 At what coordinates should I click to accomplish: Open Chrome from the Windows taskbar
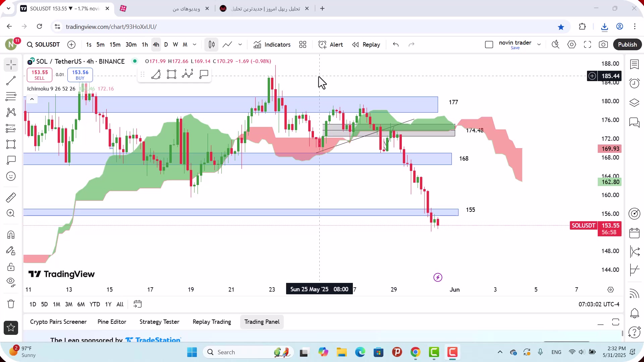[x=416, y=352]
